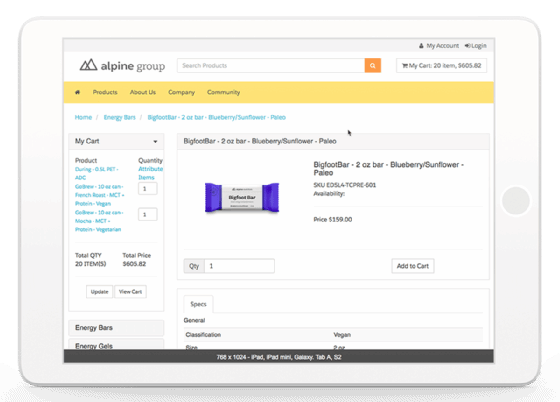This screenshot has height=402, width=560.
Task: Click Total Price $605.82 value
Action: 134,264
